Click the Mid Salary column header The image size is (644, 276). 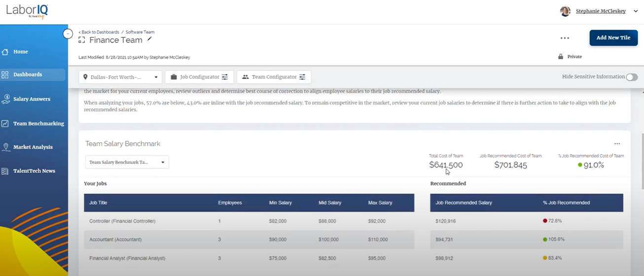(x=330, y=203)
